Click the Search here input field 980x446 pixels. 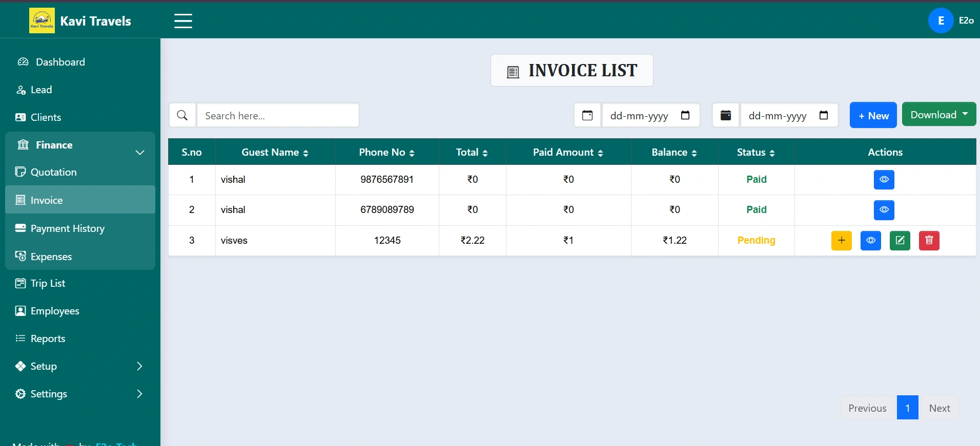(278, 115)
